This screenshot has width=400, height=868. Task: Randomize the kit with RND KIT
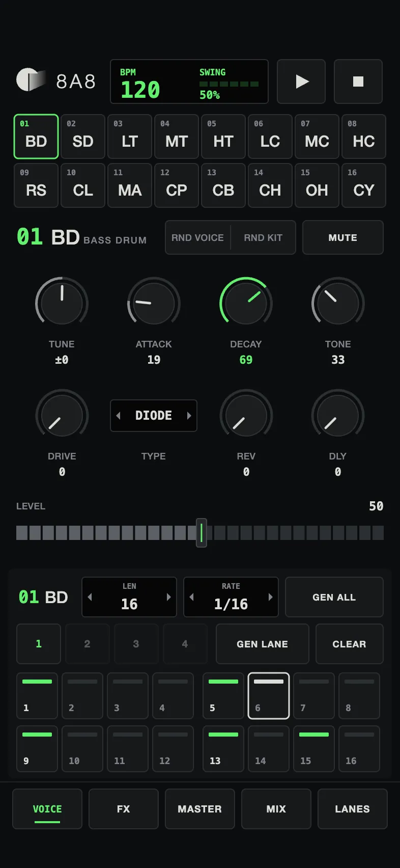point(263,237)
